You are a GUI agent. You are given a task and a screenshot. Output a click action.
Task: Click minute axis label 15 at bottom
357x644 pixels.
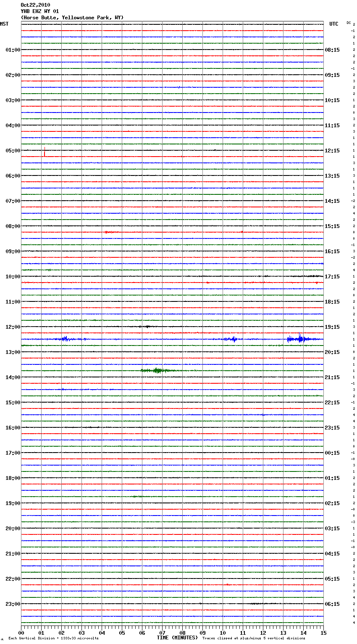click(323, 633)
